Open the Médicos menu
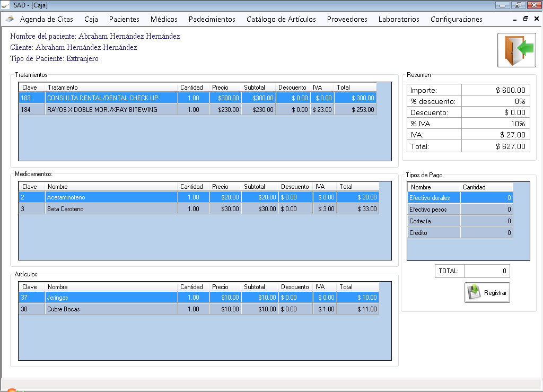Viewport: 543px width, 392px height. pyautogui.click(x=164, y=20)
